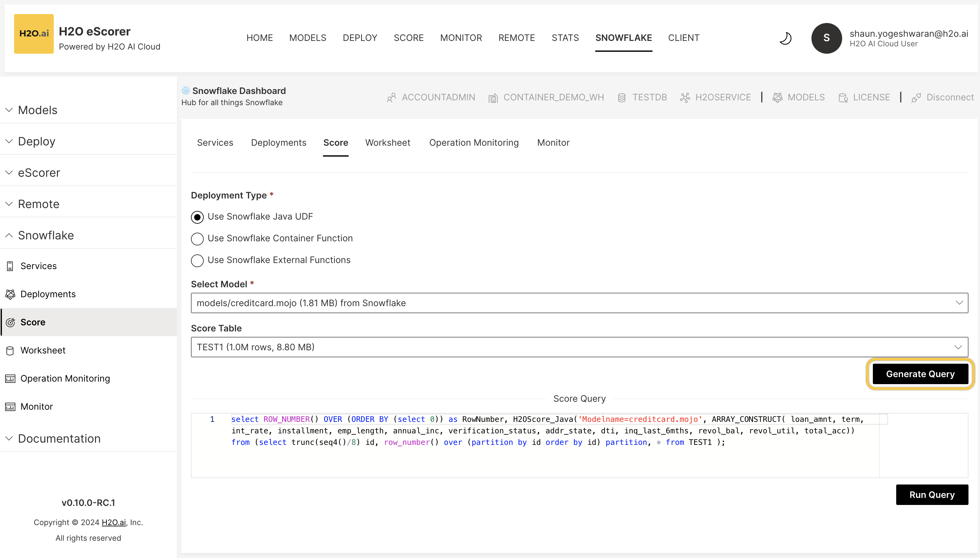Click the Generate Query button
The height and width of the screenshot is (558, 980).
(920, 374)
